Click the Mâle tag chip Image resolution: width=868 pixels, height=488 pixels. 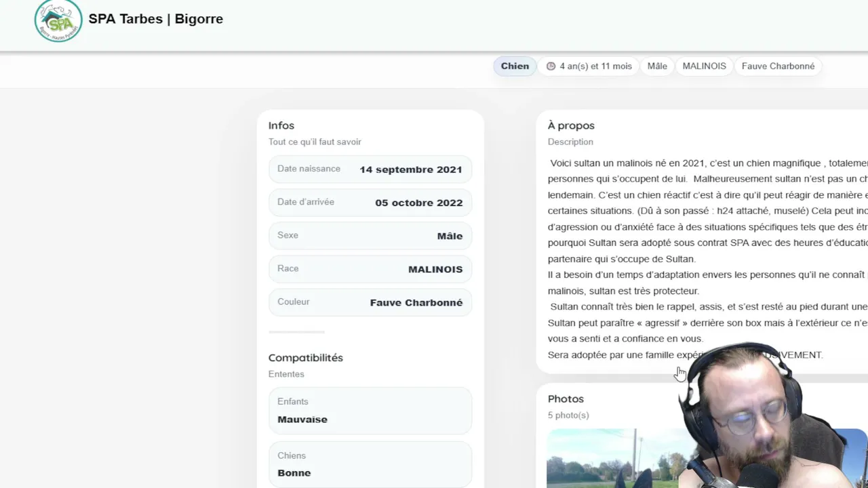[x=657, y=66]
